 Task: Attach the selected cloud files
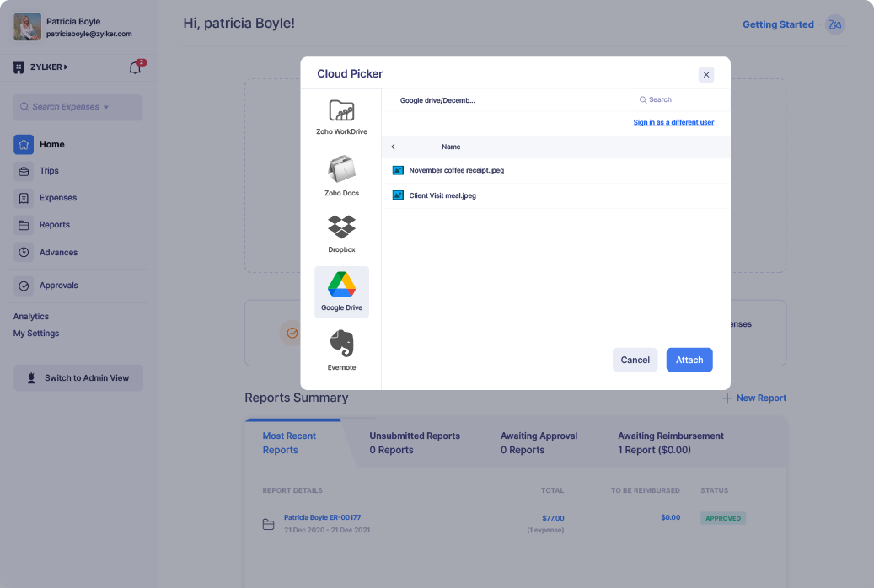tap(689, 360)
